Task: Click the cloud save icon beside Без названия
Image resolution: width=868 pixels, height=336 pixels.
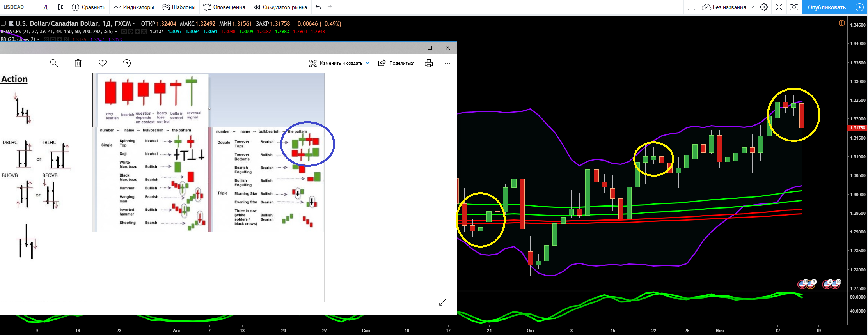Action: coord(706,7)
